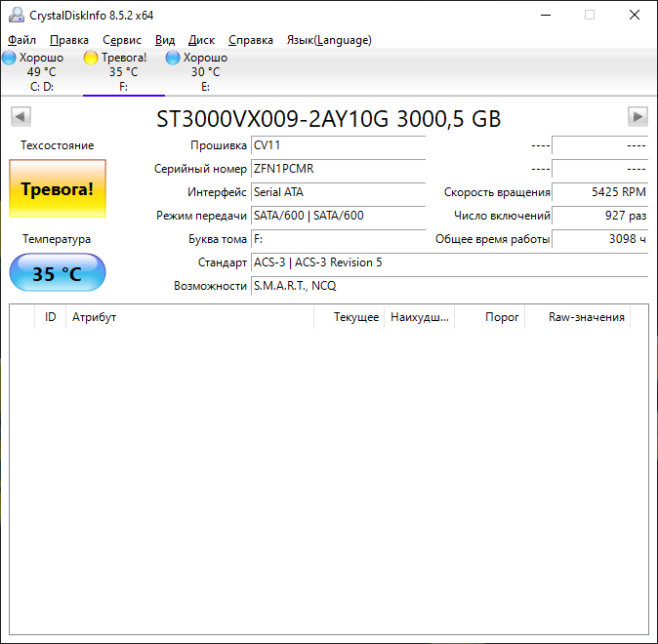Click the Буква тома field F:
658x644 pixels.
[x=338, y=240]
